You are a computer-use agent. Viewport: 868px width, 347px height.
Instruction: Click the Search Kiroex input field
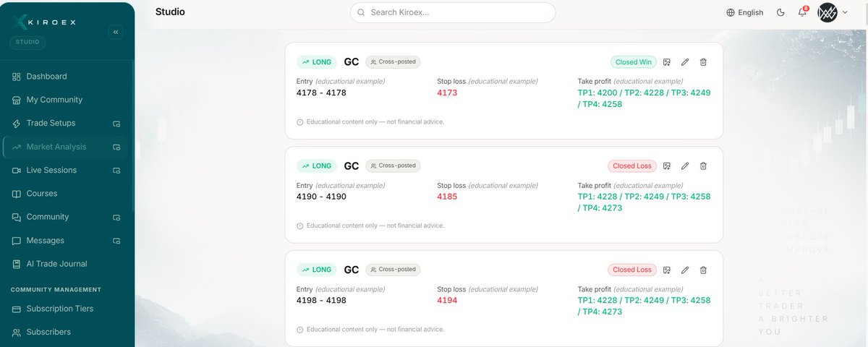(453, 12)
